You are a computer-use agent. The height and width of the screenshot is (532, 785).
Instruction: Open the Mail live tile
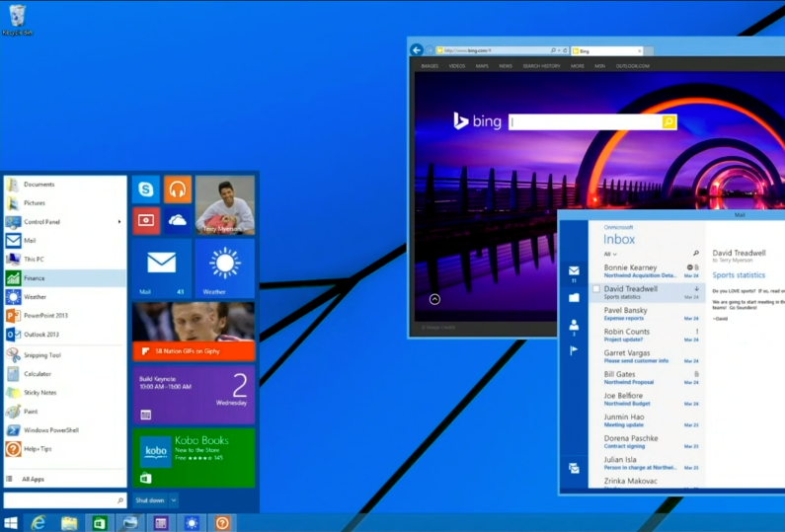point(162,268)
